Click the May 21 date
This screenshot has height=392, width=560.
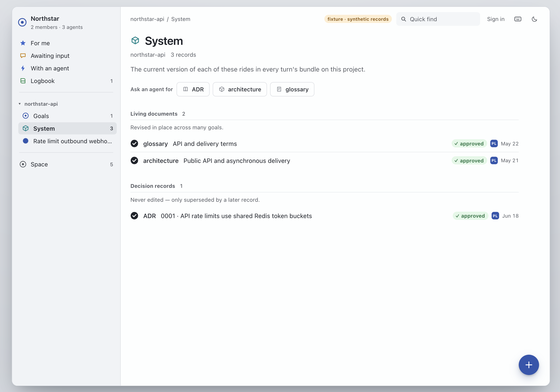coord(509,160)
